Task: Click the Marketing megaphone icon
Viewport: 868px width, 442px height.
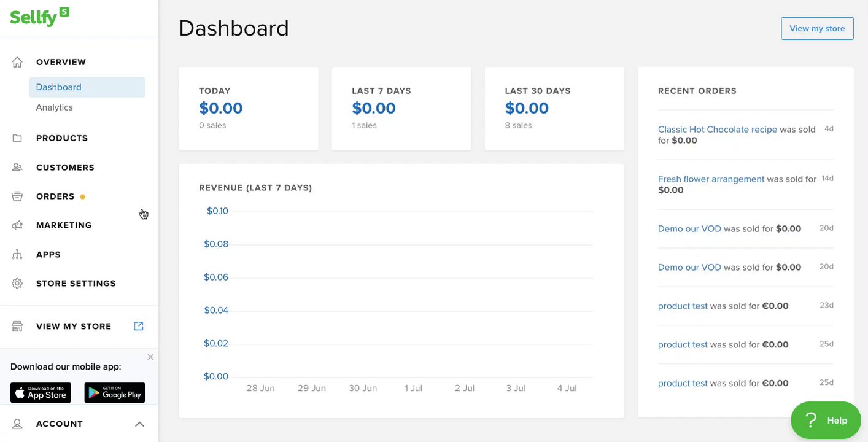Action: tap(17, 225)
